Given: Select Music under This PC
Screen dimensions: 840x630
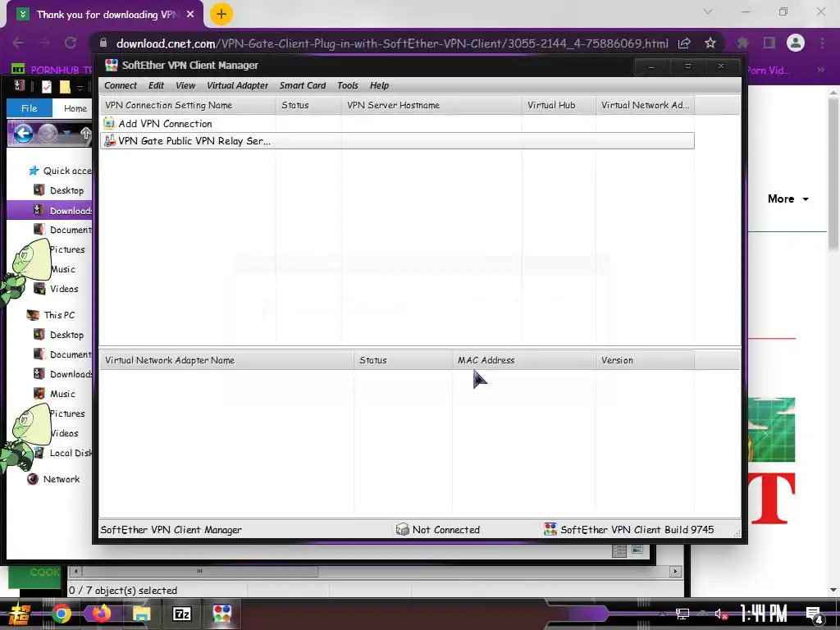Looking at the screenshot, I should 55,394.
